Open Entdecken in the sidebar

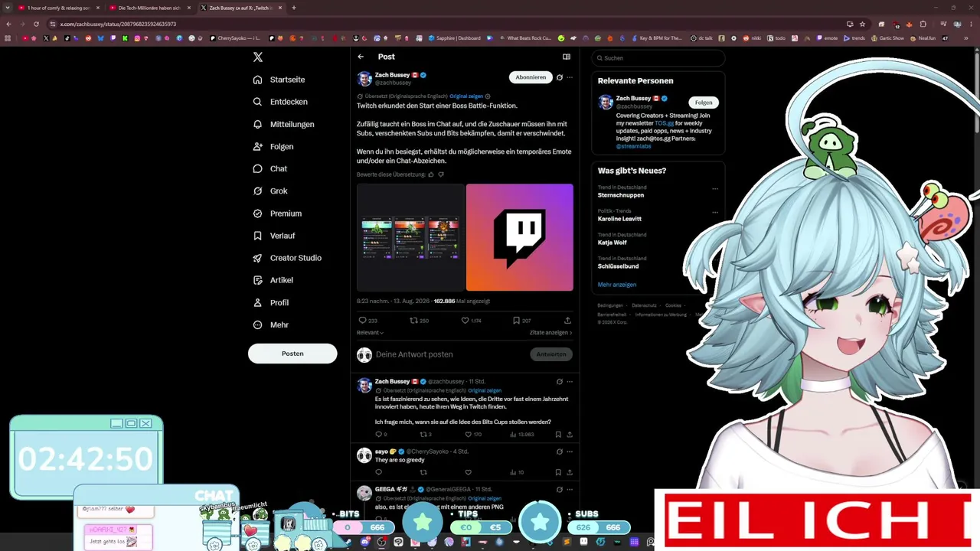click(280, 102)
